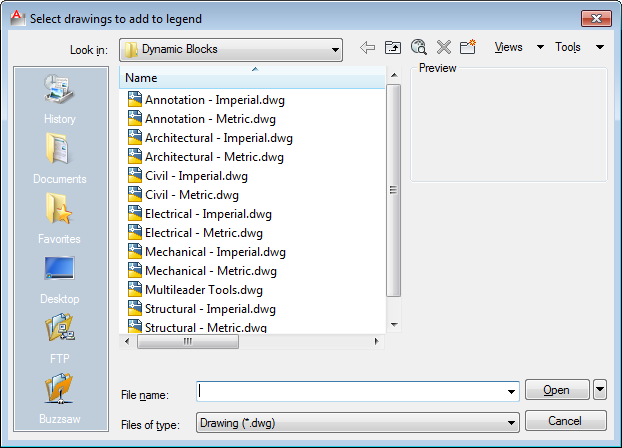Screen dimensions: 622x448
Task: Open the FTP location shortcut
Action: click(x=60, y=339)
